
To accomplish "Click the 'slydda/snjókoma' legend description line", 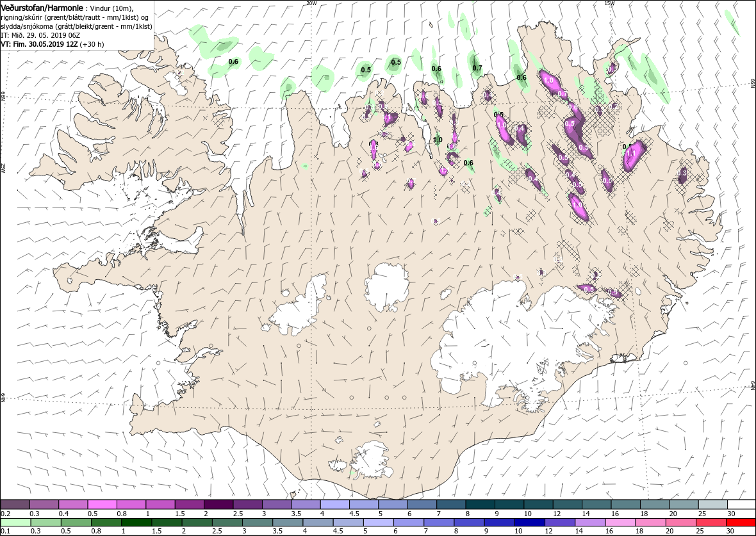I will click(77, 26).
